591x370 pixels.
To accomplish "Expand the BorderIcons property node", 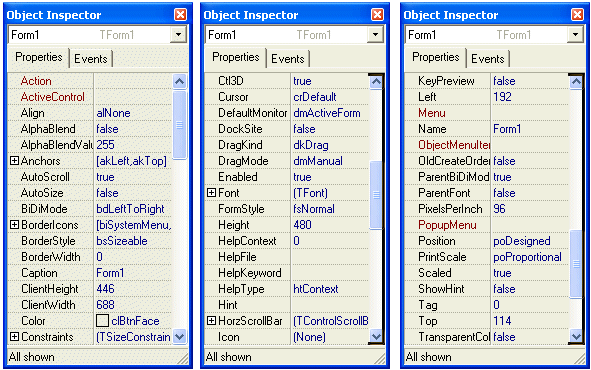I will pos(14,225).
